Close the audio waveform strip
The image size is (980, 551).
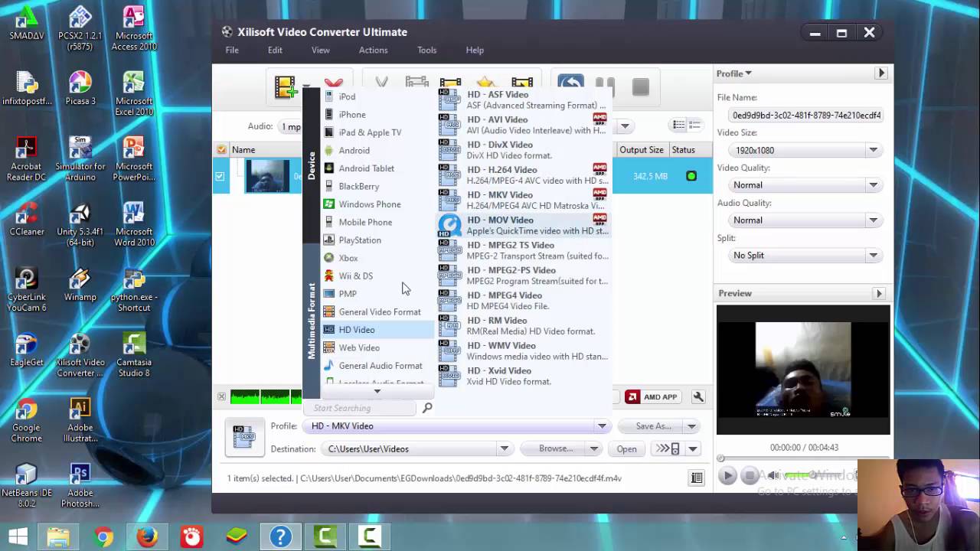tap(221, 396)
